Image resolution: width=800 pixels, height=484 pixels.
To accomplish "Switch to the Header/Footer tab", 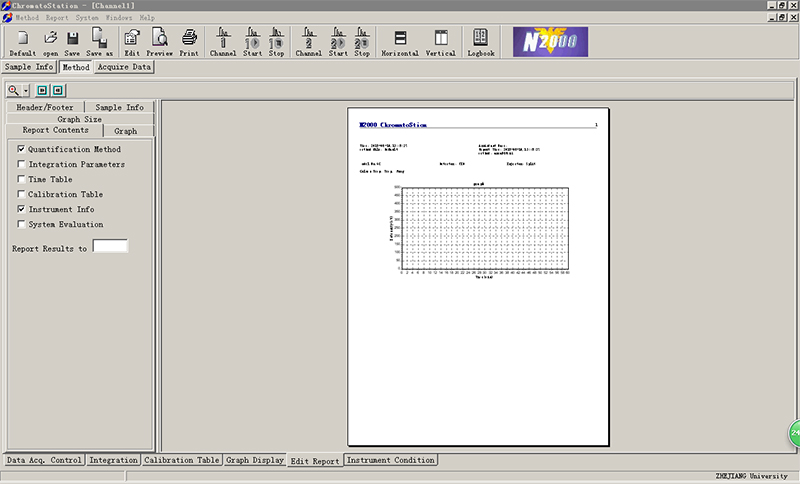I will coord(43,107).
